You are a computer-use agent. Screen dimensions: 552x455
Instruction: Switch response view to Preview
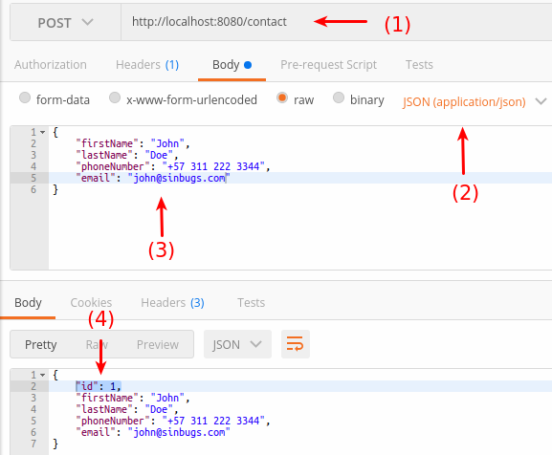158,344
